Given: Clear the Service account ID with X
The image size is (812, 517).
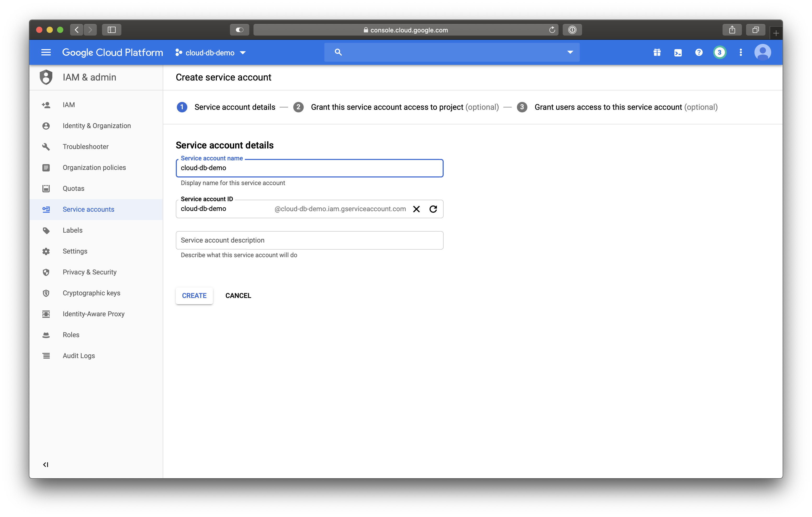Looking at the screenshot, I should [x=416, y=209].
